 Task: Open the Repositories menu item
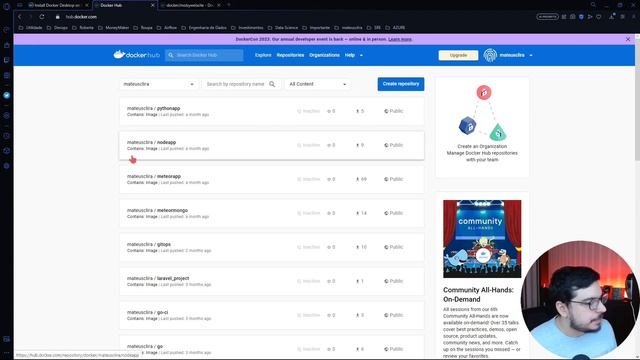pos(290,55)
